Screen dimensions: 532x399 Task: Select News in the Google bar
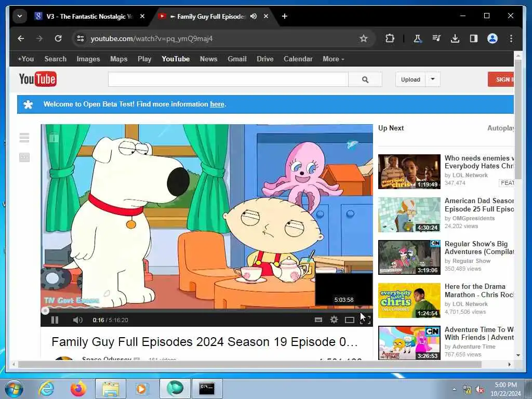[x=208, y=59]
